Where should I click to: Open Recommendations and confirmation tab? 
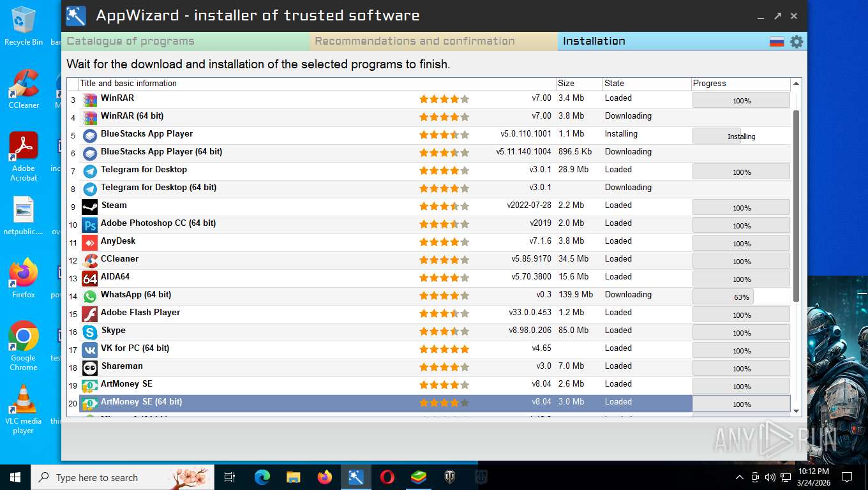click(x=434, y=41)
